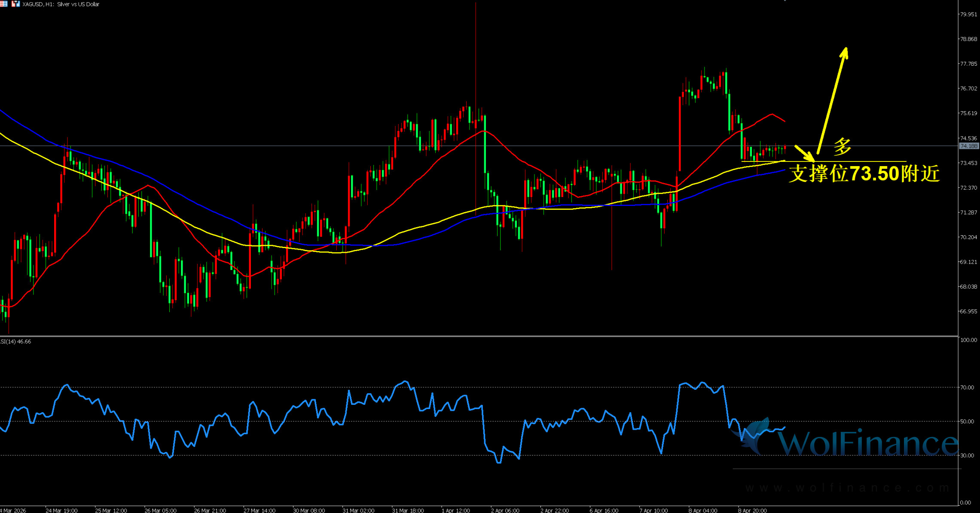This screenshot has width=980, height=513.
Task: Click the XAGUSD, H1 chart title text
Action: click(x=61, y=4)
